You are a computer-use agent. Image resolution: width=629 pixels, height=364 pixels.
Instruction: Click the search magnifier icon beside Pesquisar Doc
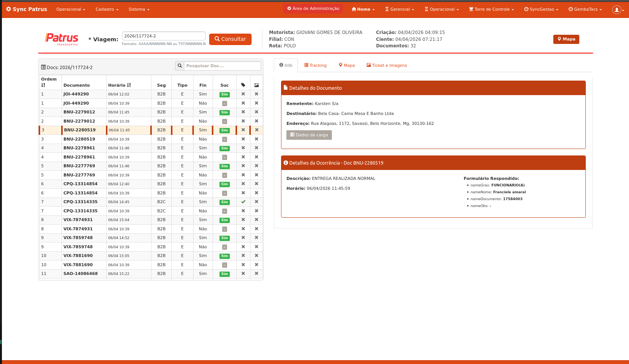point(179,66)
